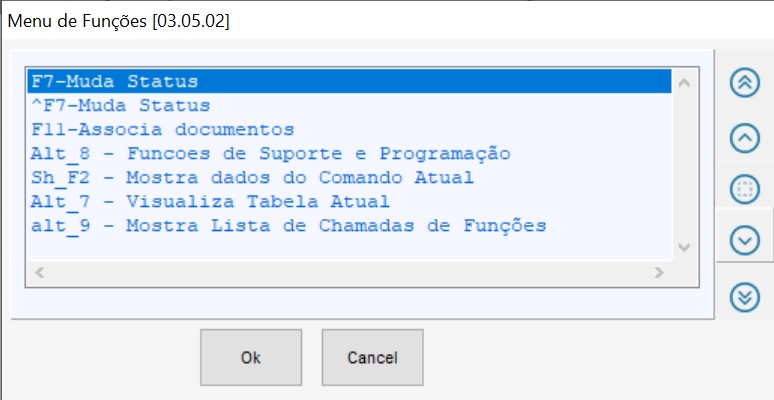
Task: Click the horizontal scrollbar track
Action: (x=350, y=271)
